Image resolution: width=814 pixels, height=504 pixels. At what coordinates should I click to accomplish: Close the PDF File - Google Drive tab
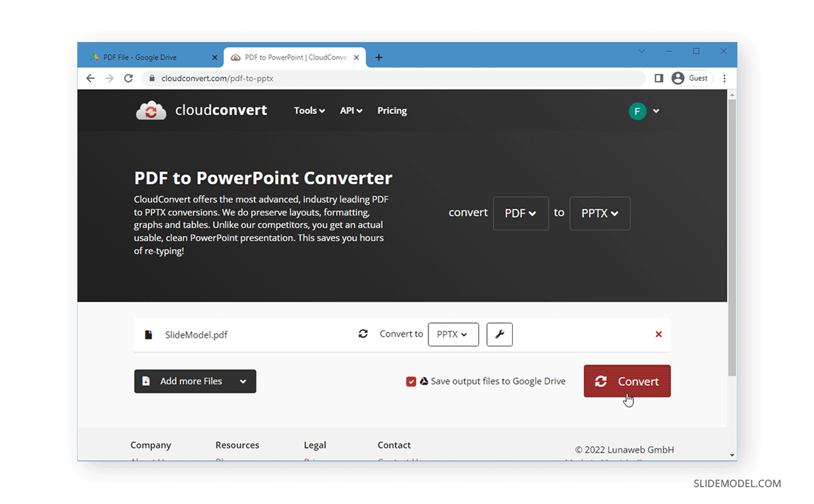click(x=214, y=58)
